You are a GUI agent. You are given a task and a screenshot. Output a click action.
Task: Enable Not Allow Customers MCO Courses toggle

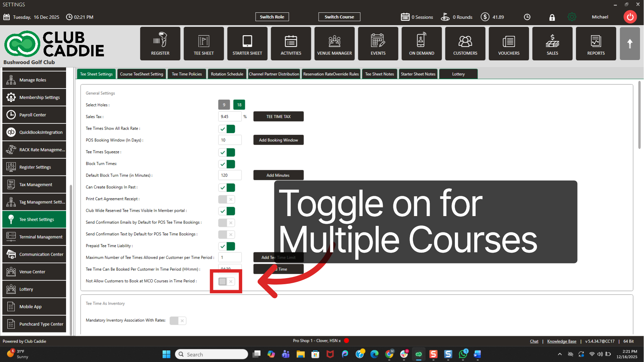tap(226, 281)
